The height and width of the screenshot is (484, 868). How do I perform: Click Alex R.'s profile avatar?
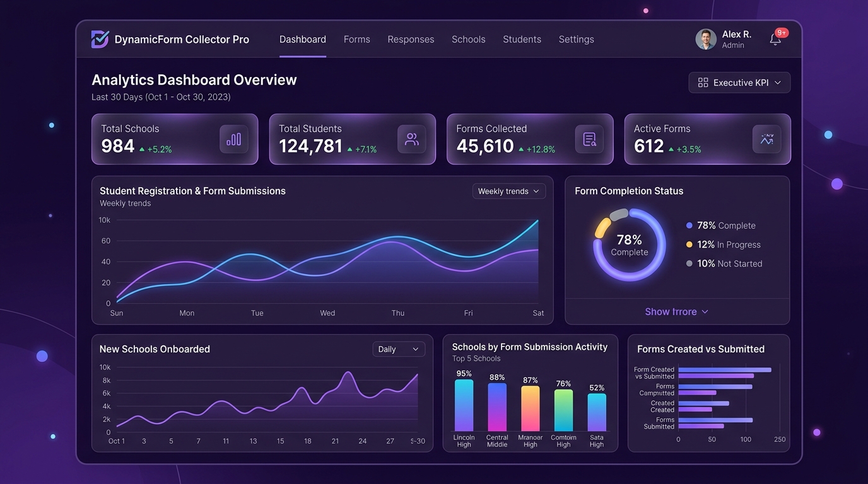705,39
